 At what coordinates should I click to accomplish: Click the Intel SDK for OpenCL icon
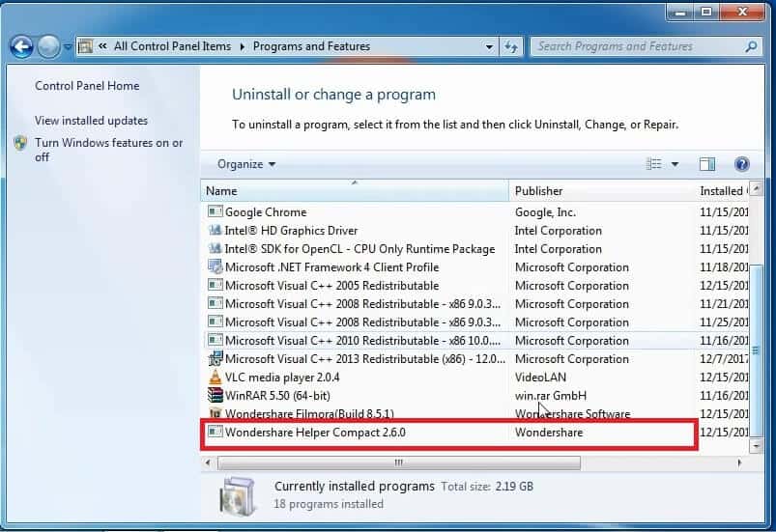[215, 248]
